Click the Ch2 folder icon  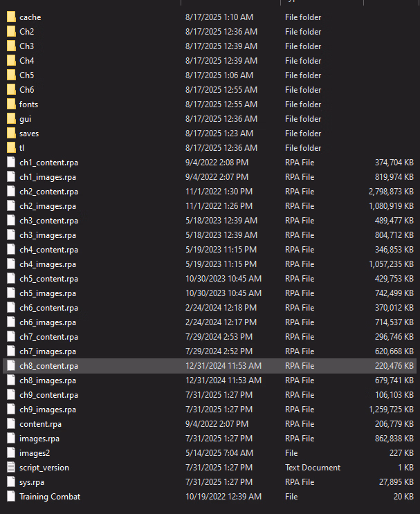click(11, 31)
